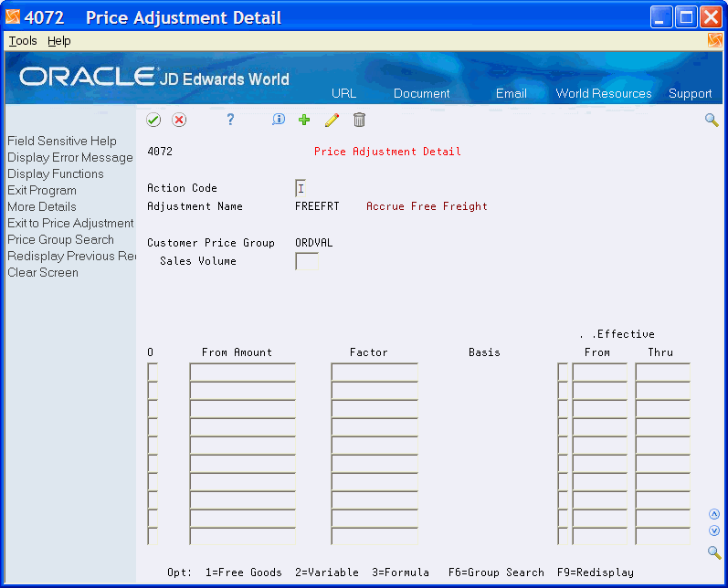728x588 pixels.
Task: Click first row Factor field
Action: point(375,373)
